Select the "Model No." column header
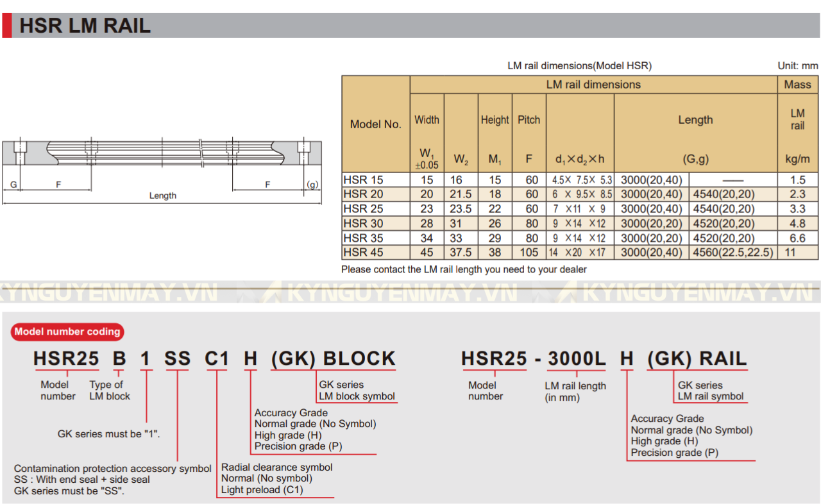 pos(375,124)
